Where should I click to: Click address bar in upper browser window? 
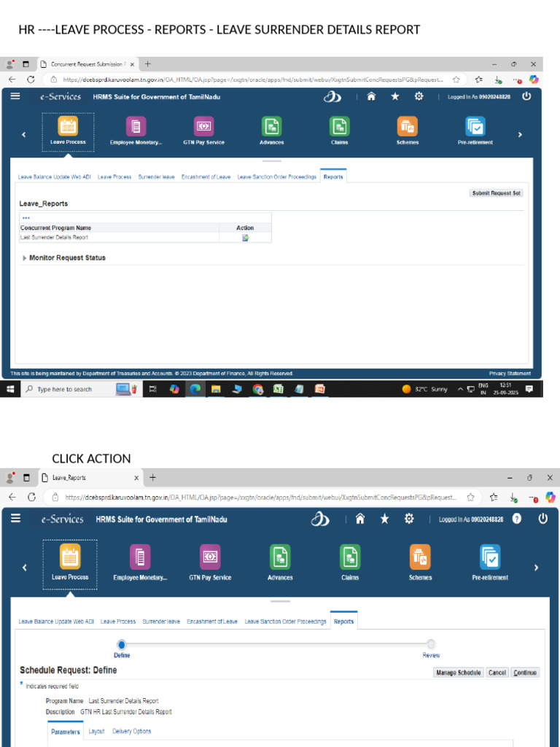click(x=252, y=80)
